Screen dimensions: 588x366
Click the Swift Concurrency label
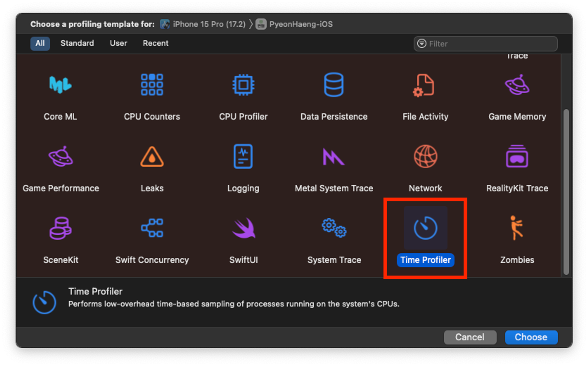pos(152,260)
